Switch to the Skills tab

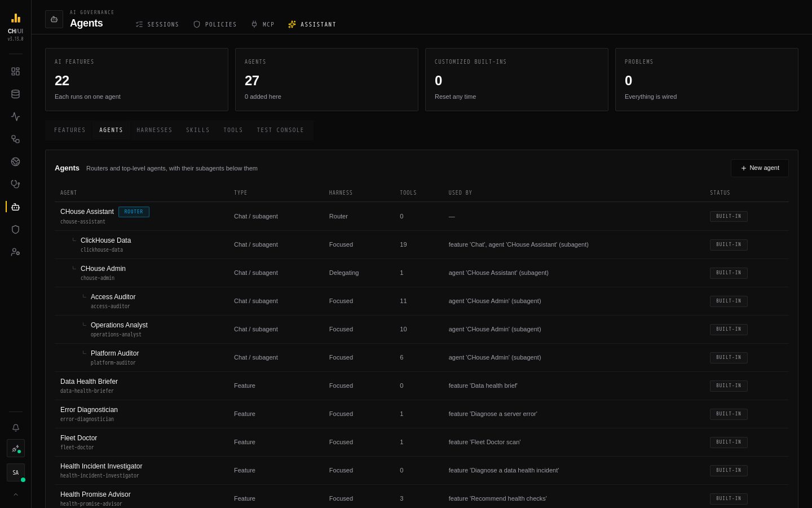click(198, 130)
